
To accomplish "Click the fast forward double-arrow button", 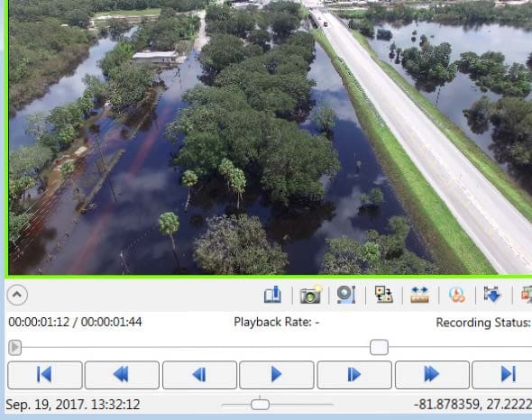I will [432, 375].
